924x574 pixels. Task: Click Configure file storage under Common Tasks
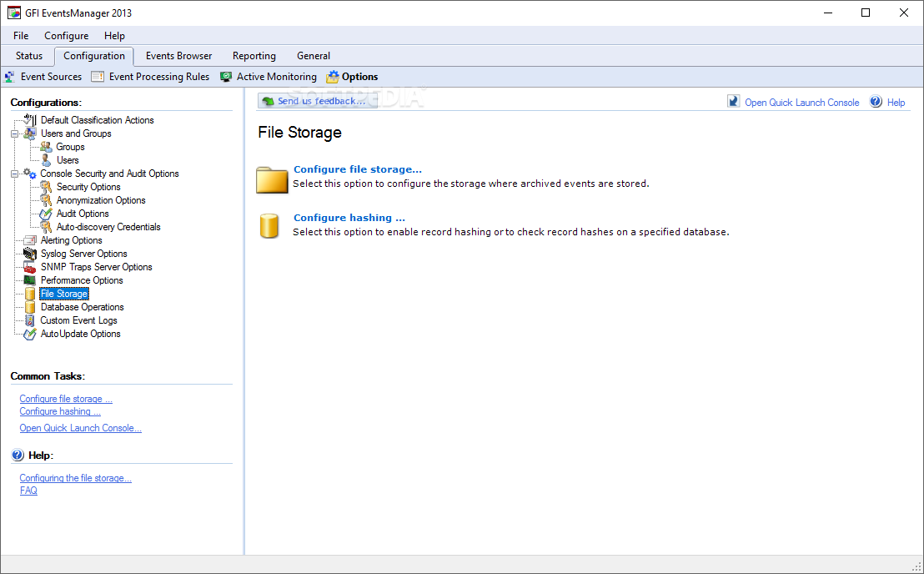pyautogui.click(x=66, y=399)
